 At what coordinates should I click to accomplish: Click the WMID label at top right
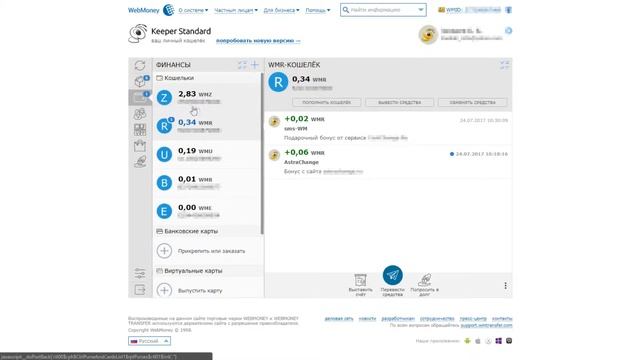453,10
